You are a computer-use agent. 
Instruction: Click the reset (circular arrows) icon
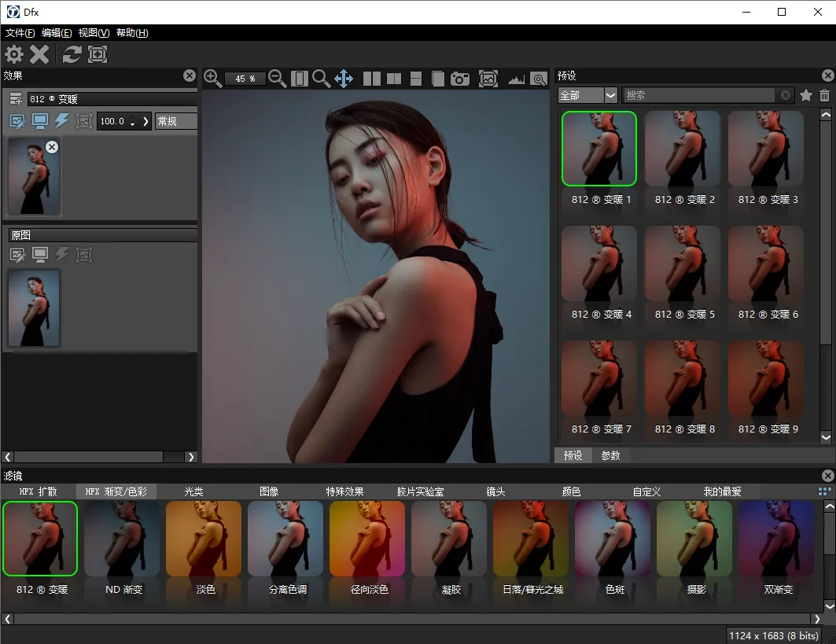[72, 54]
